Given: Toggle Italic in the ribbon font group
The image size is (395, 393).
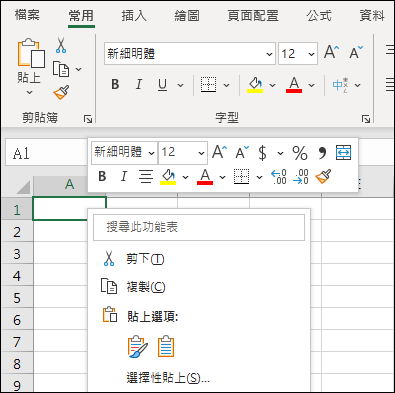Looking at the screenshot, I should tap(139, 84).
